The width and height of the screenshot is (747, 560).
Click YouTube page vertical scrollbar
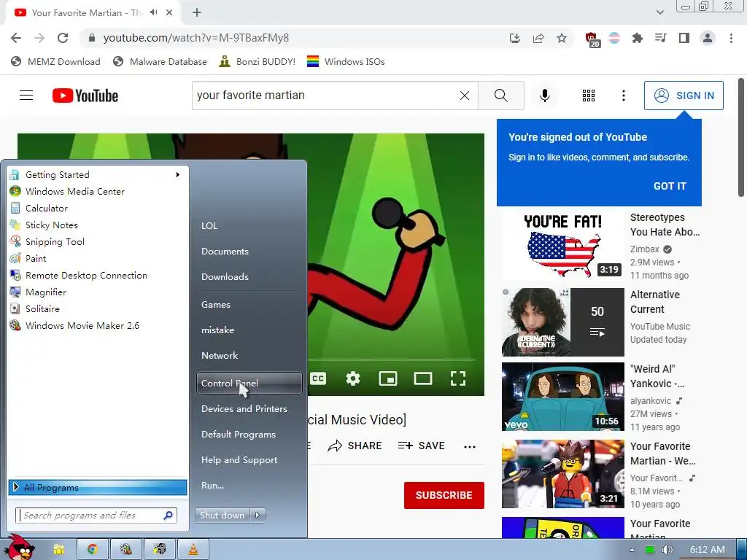(741, 138)
